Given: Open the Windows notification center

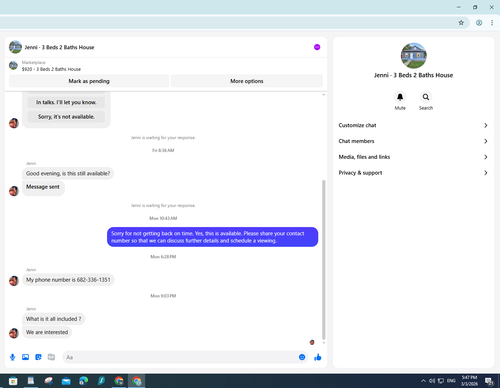Looking at the screenshot, I should pos(489,381).
